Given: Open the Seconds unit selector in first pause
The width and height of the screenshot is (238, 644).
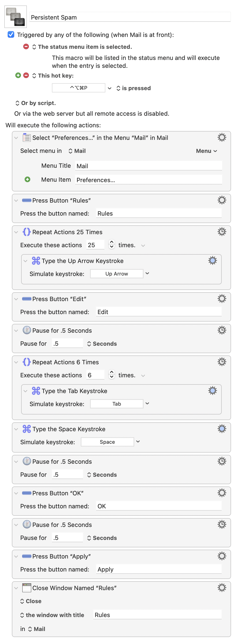Looking at the screenshot, I should pos(102,344).
